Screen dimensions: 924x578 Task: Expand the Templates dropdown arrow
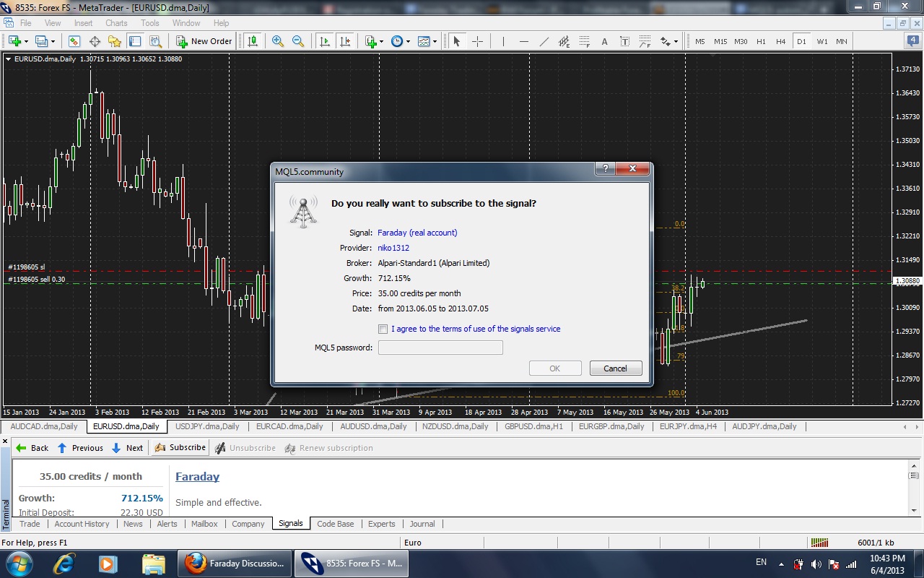(435, 41)
